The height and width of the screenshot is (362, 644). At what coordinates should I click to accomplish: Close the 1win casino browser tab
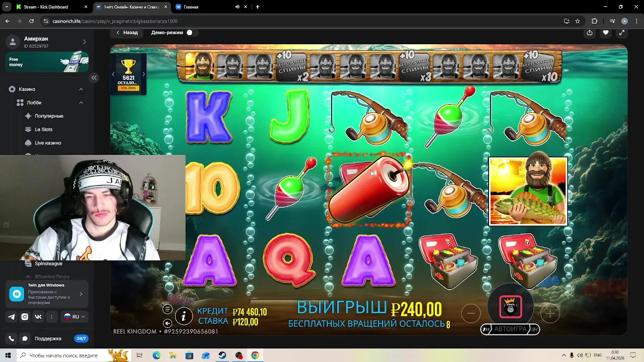166,7
